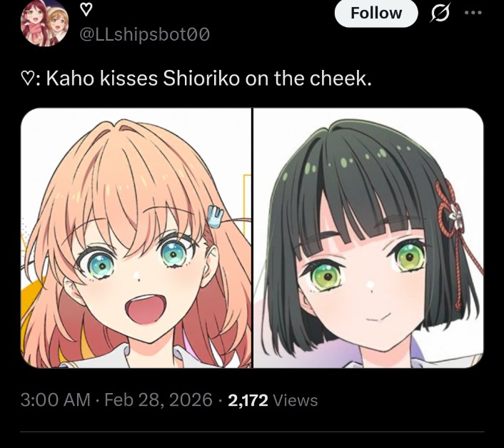Click the word Kaho in the tweet

[70, 78]
